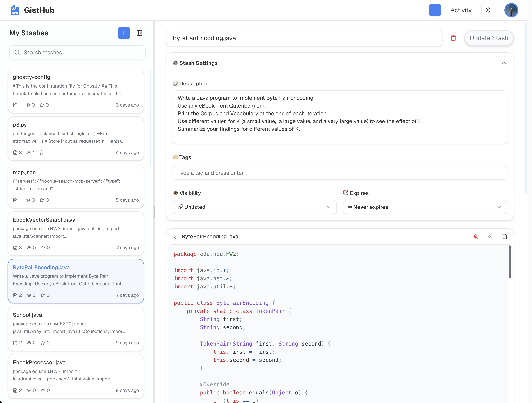532x403 pixels.
Task: Select the School.java stash
Action: [76, 329]
